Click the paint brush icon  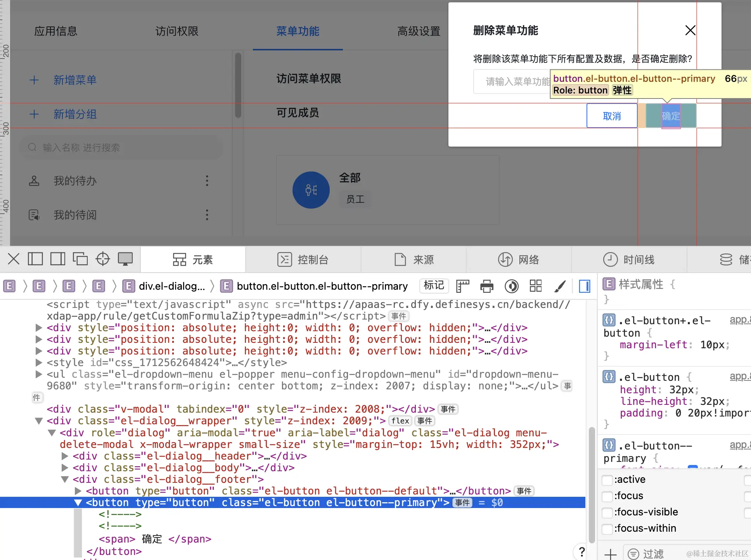point(560,287)
